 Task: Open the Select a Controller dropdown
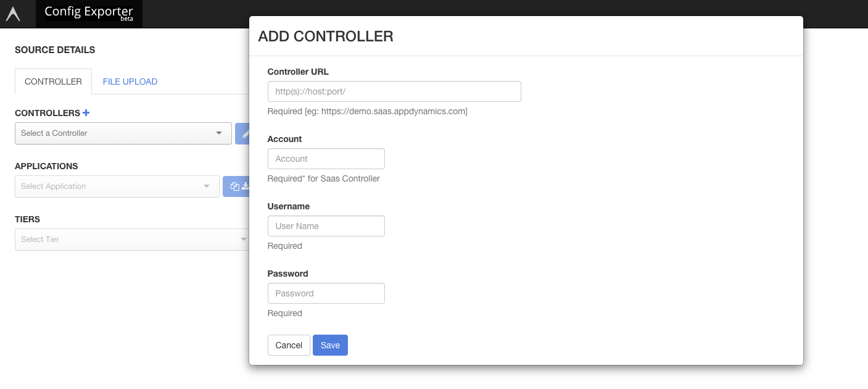[123, 133]
